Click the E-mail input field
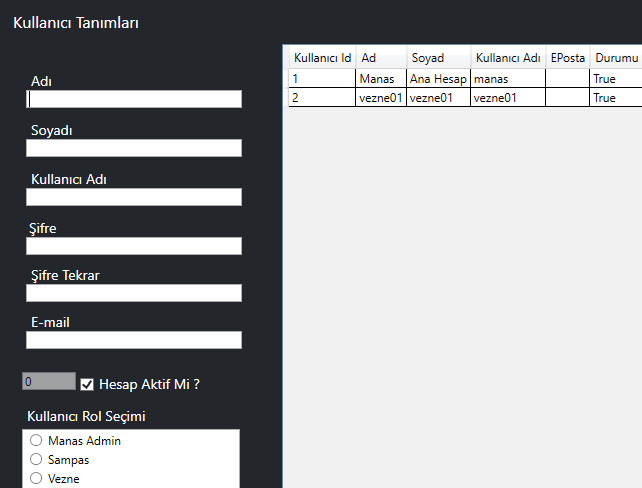The height and width of the screenshot is (488, 642). point(134,340)
